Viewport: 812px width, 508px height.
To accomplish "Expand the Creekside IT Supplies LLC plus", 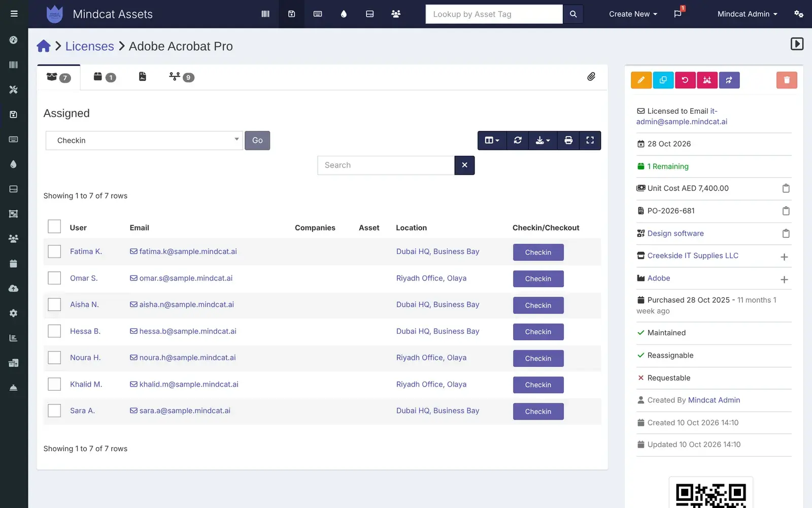I will 784,257.
